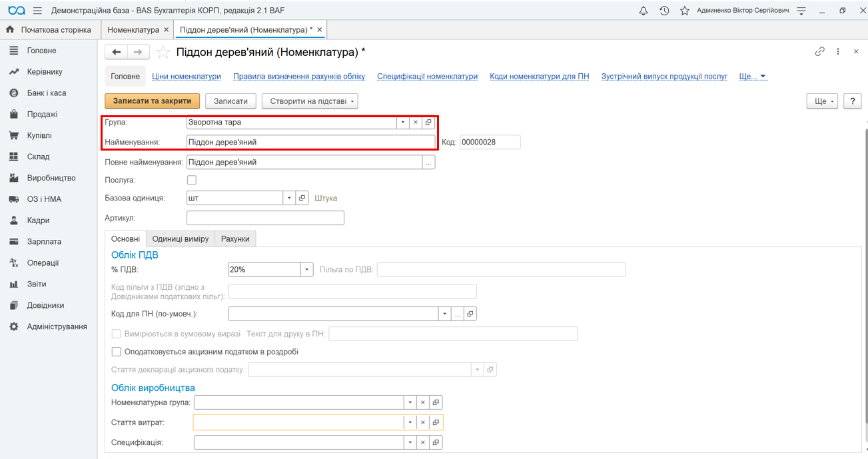Expand the % ПДВ dropdown

[x=306, y=270]
